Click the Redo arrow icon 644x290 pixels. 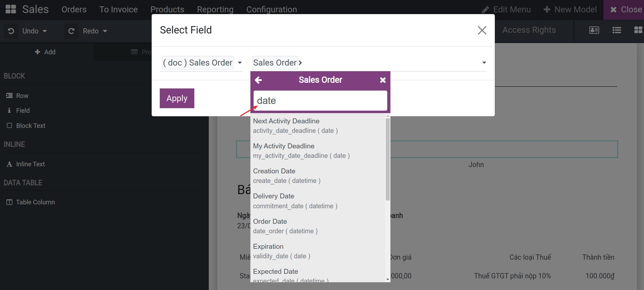[x=71, y=31]
